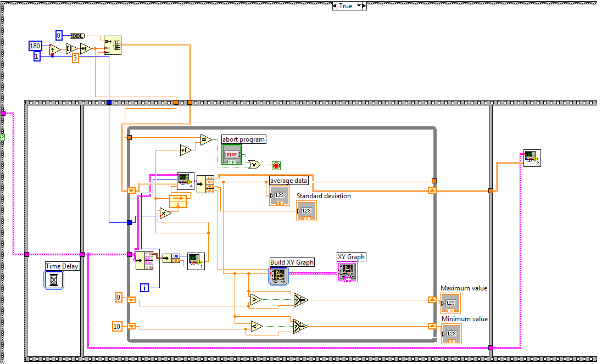The height and width of the screenshot is (364, 613).
Task: Select the numeric constant 10 near the loop
Action: tap(117, 327)
